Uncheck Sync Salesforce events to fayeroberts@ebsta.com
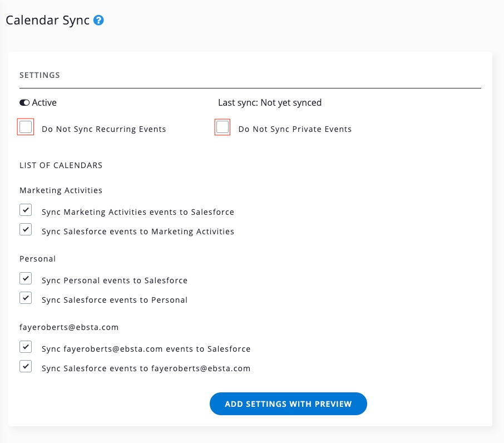 tap(26, 366)
